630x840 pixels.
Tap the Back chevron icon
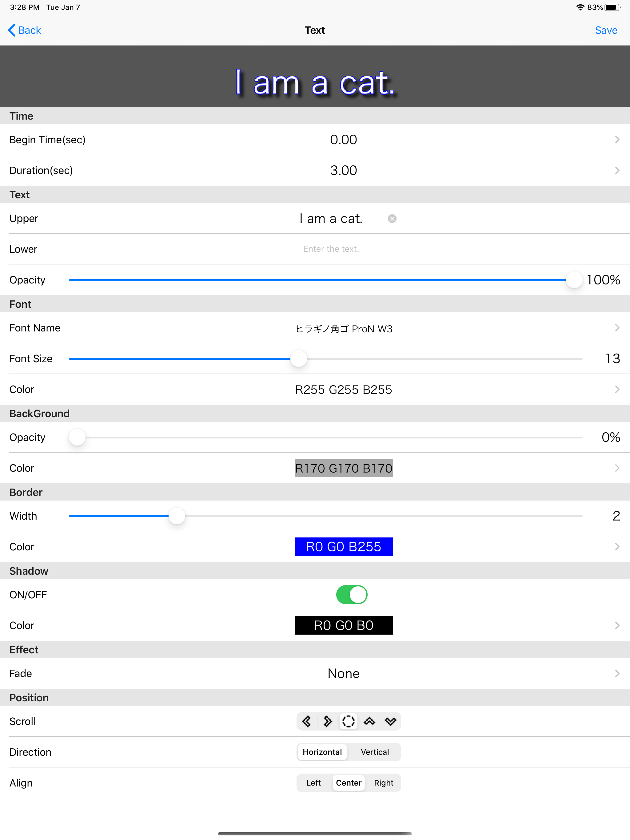[12, 30]
